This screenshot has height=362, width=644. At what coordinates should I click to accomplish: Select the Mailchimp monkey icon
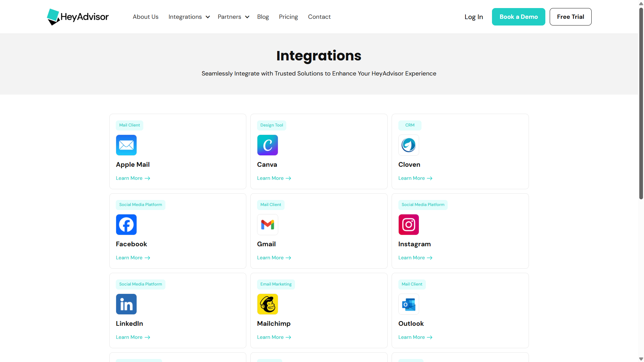tap(267, 304)
